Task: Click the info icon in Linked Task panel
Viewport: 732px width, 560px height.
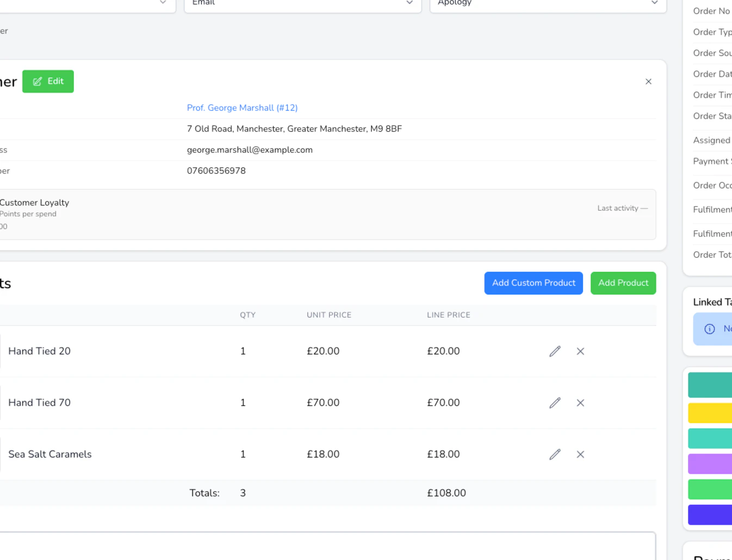Action: click(x=710, y=329)
